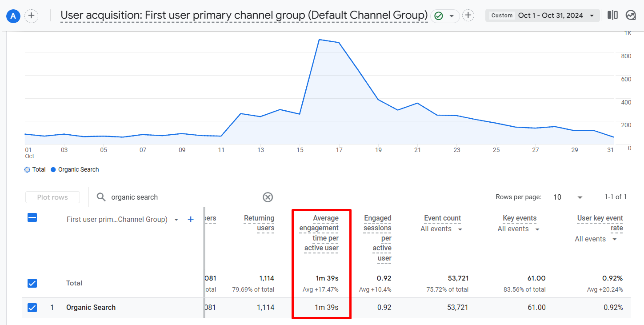Click the Plot rows button
Viewport: 644px width, 325px height.
click(52, 197)
